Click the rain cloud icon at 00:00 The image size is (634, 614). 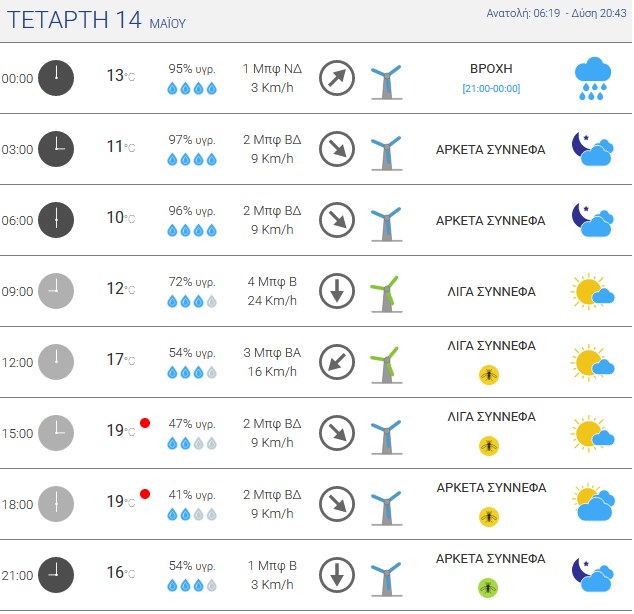coord(593,78)
